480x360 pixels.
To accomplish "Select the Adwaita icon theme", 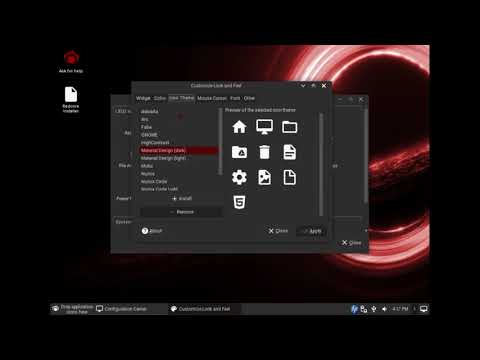I will click(x=179, y=111).
